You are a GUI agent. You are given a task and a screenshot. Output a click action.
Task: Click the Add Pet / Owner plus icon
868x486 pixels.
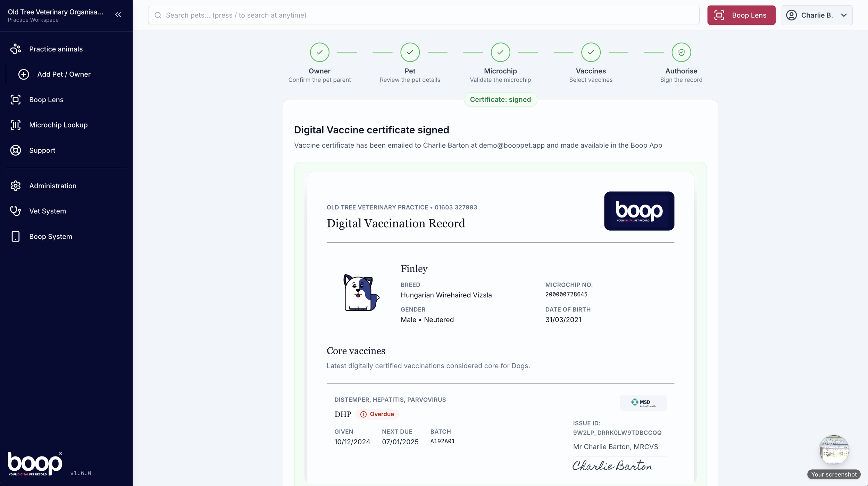24,74
